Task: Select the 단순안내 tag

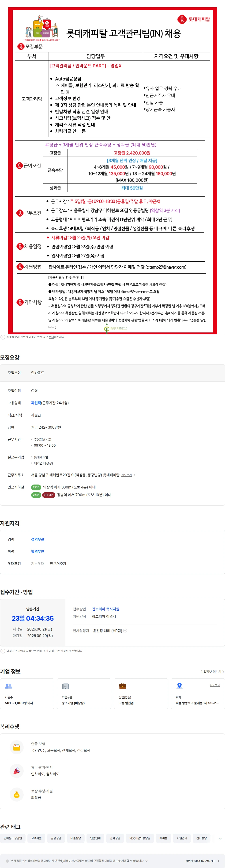Action: 95,838
